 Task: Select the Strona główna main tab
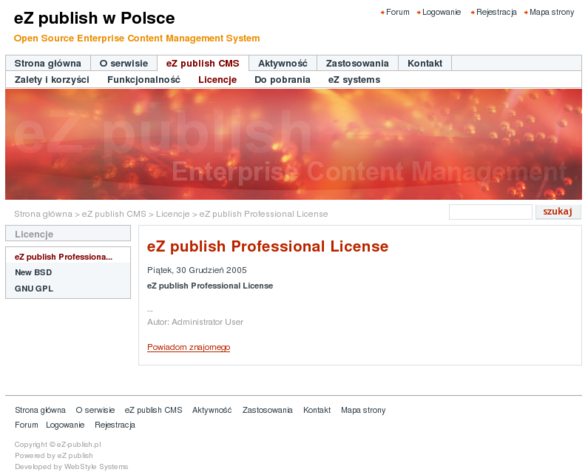pyautogui.click(x=48, y=63)
